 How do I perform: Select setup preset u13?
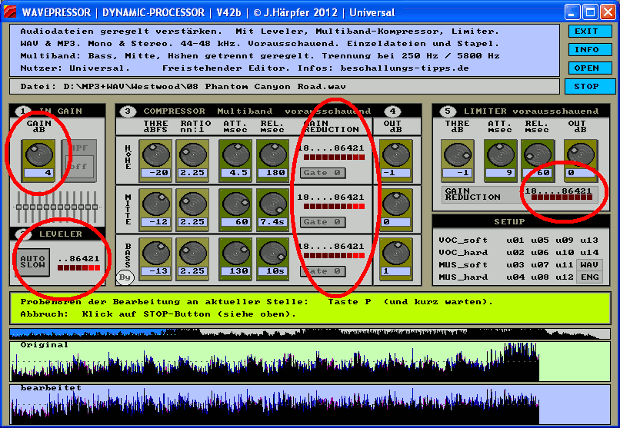point(589,240)
